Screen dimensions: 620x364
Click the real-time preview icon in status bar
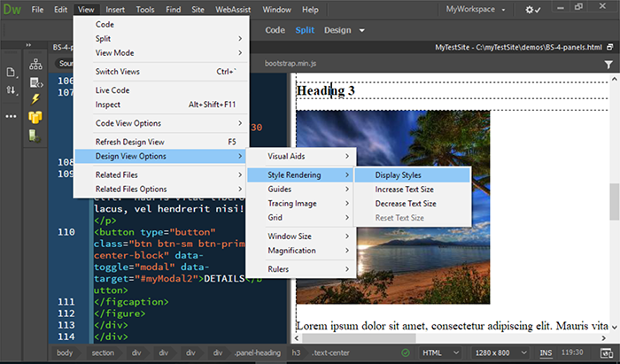click(x=606, y=353)
